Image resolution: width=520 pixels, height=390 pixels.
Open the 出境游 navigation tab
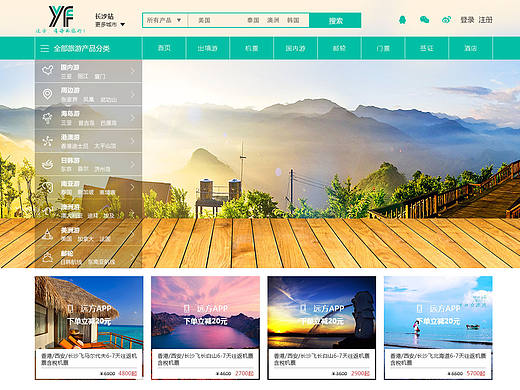click(x=207, y=48)
